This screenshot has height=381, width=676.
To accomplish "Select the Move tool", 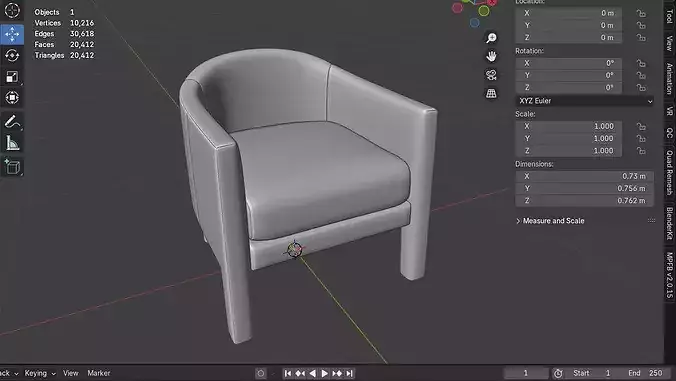I will (12, 34).
